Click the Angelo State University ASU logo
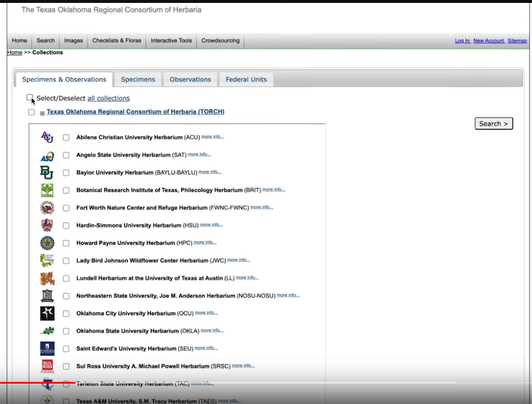This screenshot has width=532, height=404. click(x=47, y=156)
